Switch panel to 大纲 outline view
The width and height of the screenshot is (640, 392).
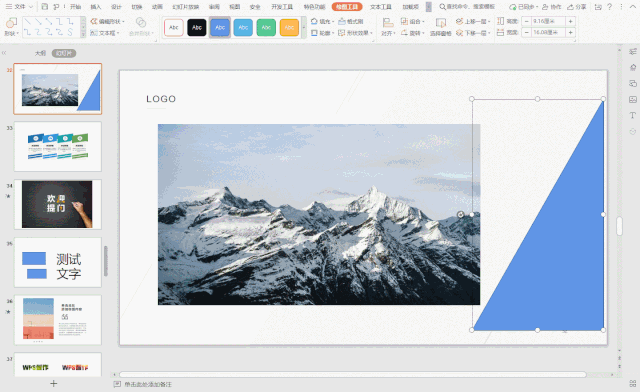[x=40, y=53]
